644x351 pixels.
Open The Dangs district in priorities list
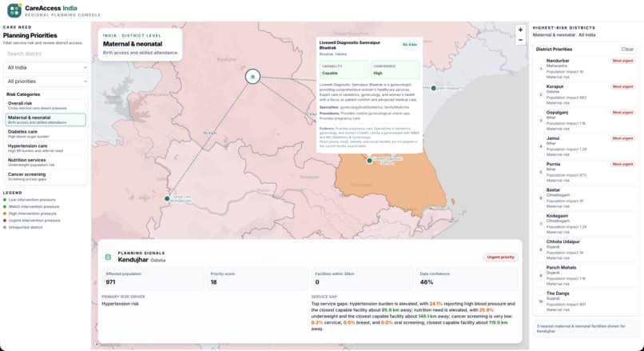[x=586, y=301]
